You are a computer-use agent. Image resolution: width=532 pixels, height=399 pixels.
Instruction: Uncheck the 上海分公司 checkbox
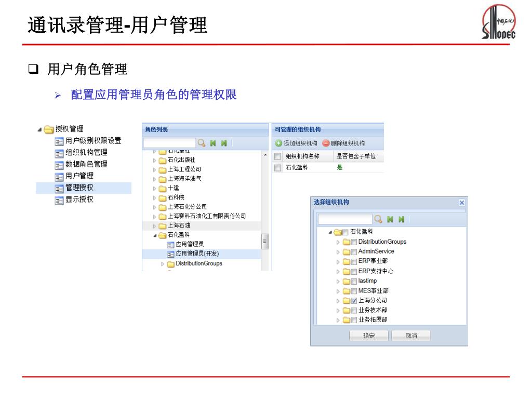pyautogui.click(x=354, y=301)
